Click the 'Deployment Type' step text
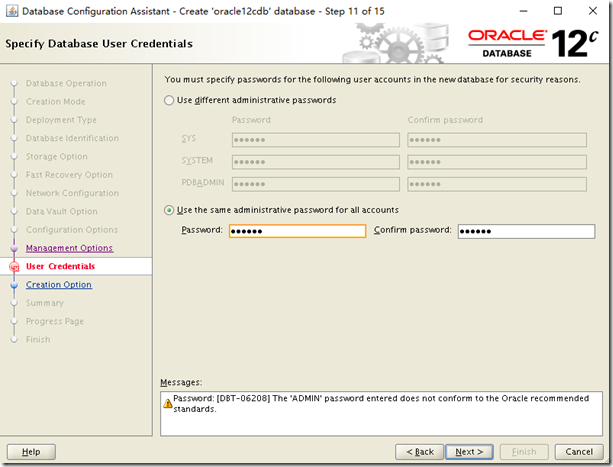The height and width of the screenshot is (467, 613). pyautogui.click(x=61, y=120)
